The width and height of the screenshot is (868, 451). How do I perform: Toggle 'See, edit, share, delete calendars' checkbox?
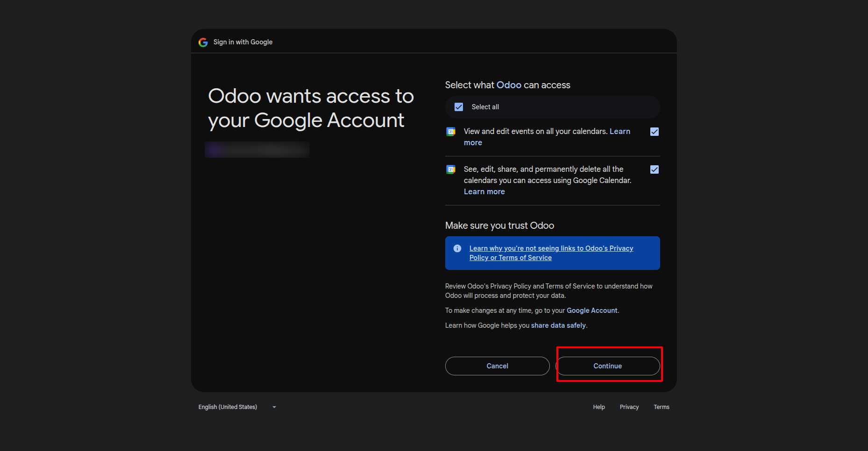pyautogui.click(x=655, y=169)
